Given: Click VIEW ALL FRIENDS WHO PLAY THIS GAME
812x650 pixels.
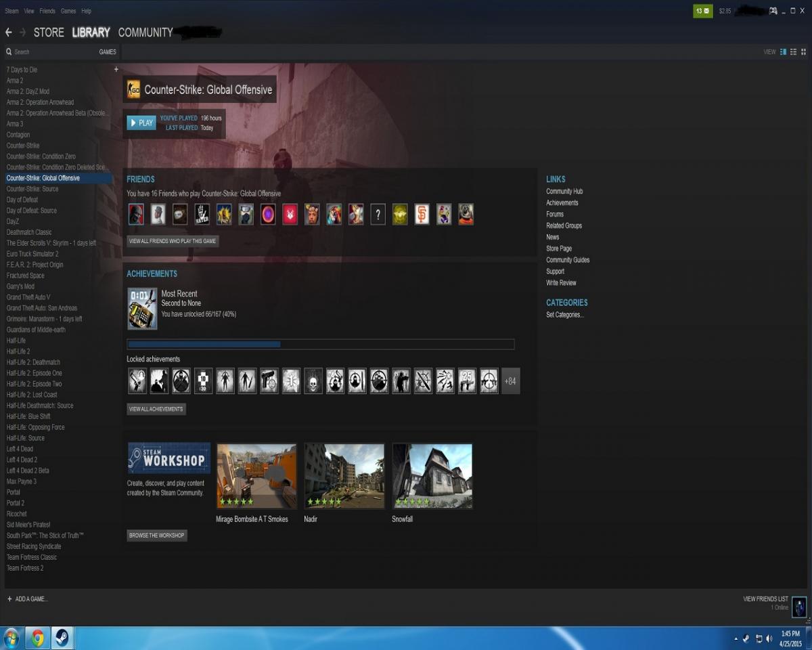Looking at the screenshot, I should coord(173,241).
